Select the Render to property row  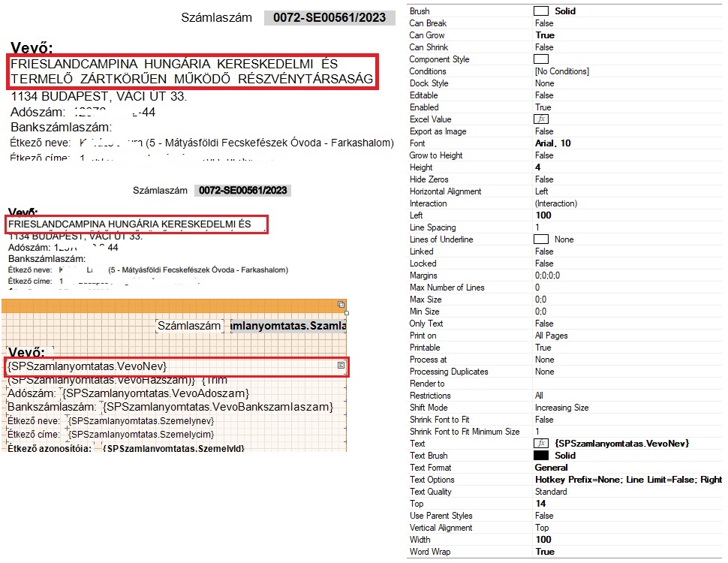(564, 384)
